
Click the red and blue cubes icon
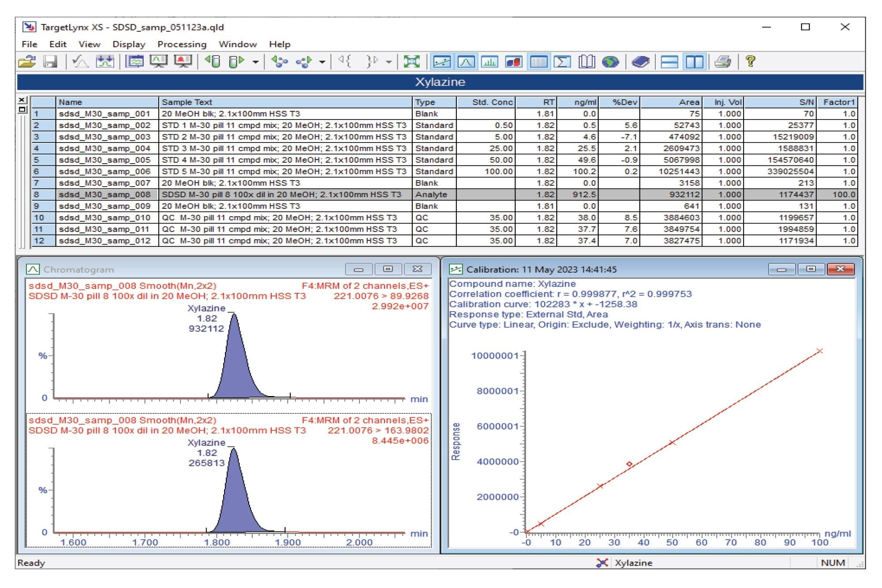coord(514,62)
